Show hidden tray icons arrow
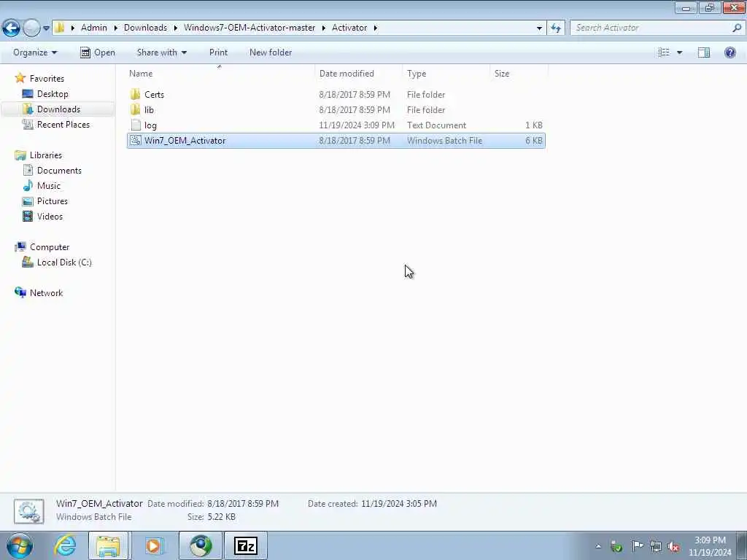747x560 pixels. (598, 545)
